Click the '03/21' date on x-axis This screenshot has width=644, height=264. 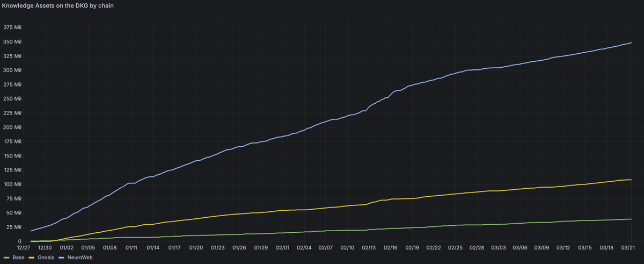point(628,248)
